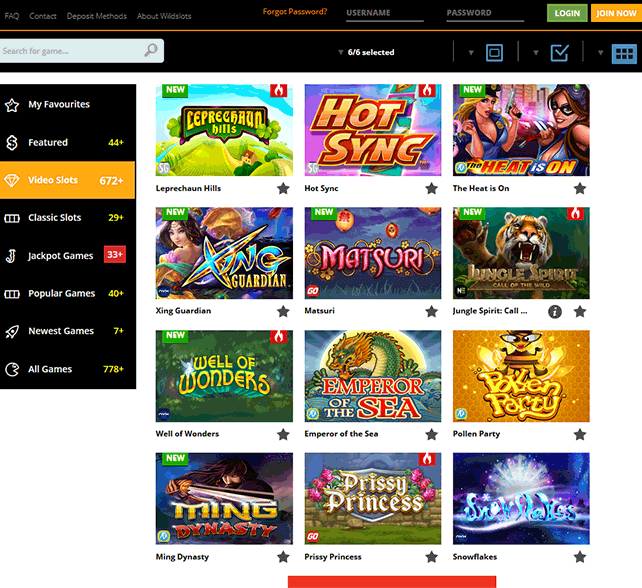Screen dimensions: 642x588
Task: Open dropdown arrow beside frame view icon
Action: point(471,53)
